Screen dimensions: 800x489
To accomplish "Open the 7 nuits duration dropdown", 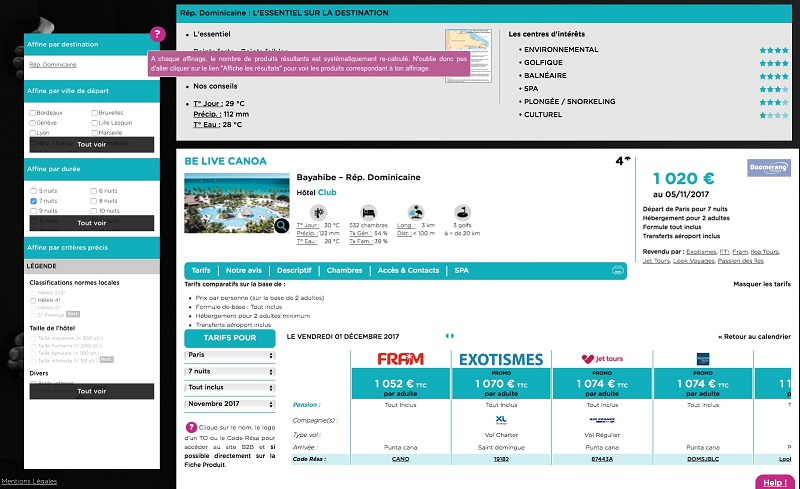I will pyautogui.click(x=230, y=372).
